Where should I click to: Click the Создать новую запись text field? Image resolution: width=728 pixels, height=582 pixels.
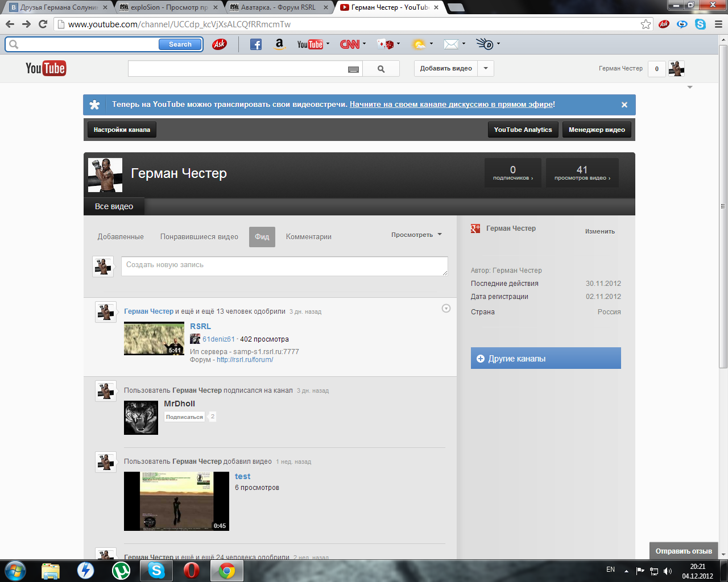(x=284, y=266)
